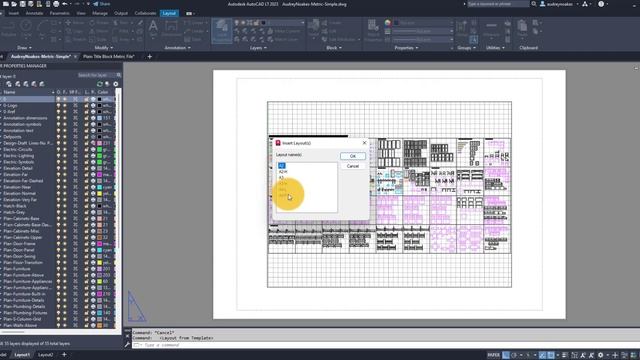Click the workspace gear icon in status bar

click(x=600, y=355)
